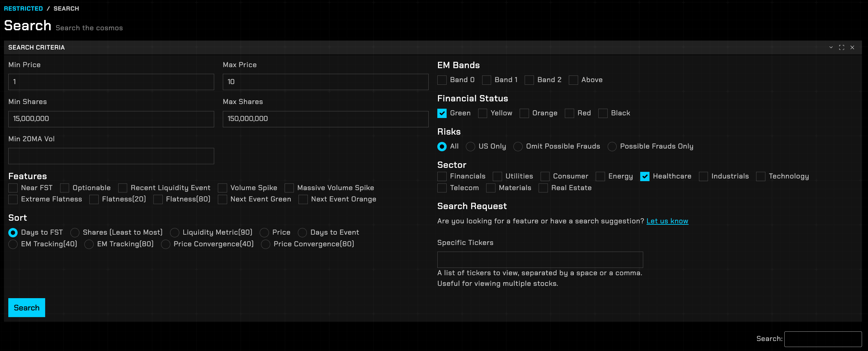Sort by Price Convergence(80)
Image resolution: width=868 pixels, height=351 pixels.
coord(266,244)
